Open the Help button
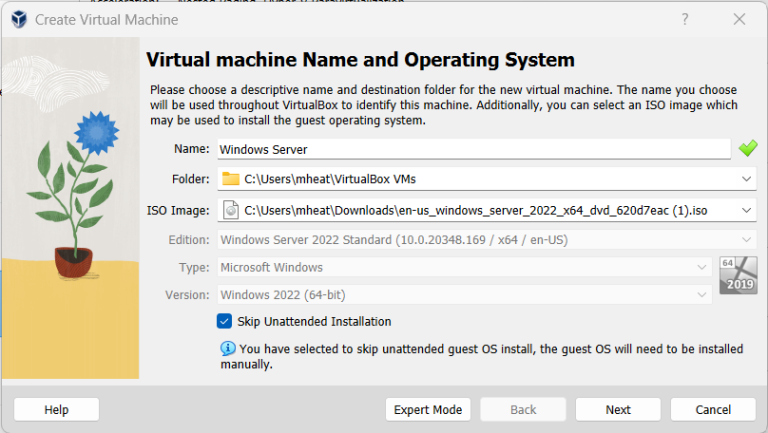Viewport: 768px width, 433px height. (56, 409)
